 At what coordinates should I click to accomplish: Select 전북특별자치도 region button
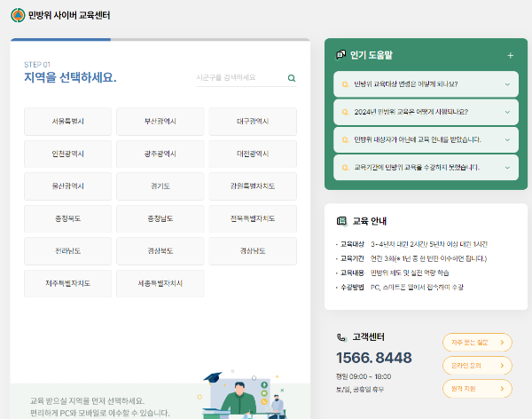click(x=253, y=218)
